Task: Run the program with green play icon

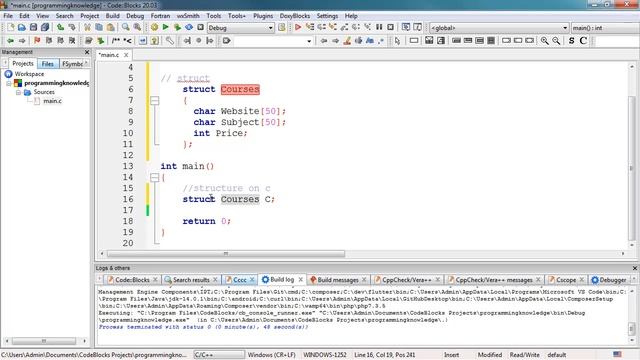Action: [166, 27]
